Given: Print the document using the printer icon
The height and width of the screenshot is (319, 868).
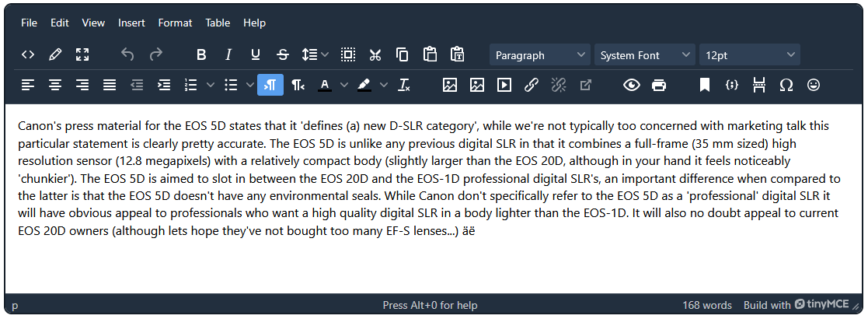Looking at the screenshot, I should (x=659, y=85).
